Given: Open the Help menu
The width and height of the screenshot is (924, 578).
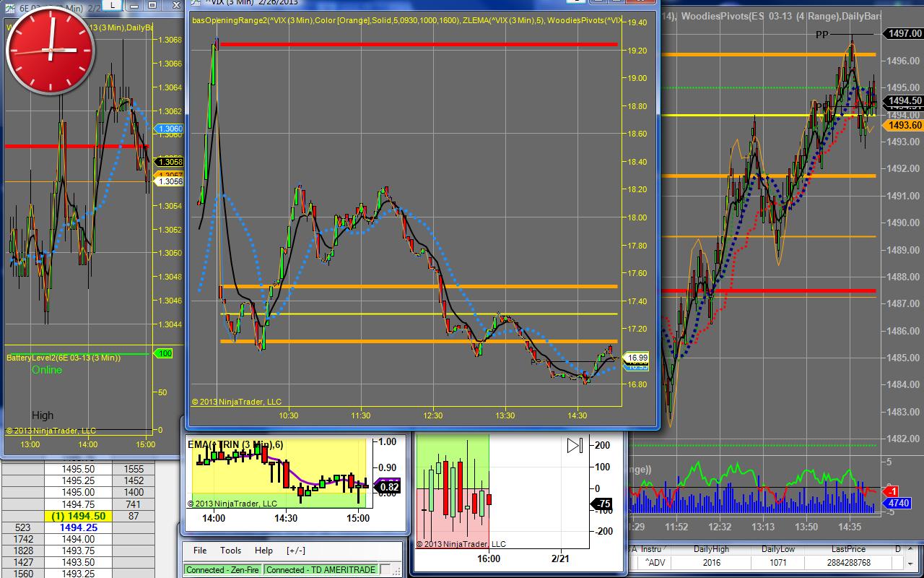Looking at the screenshot, I should 264,551.
